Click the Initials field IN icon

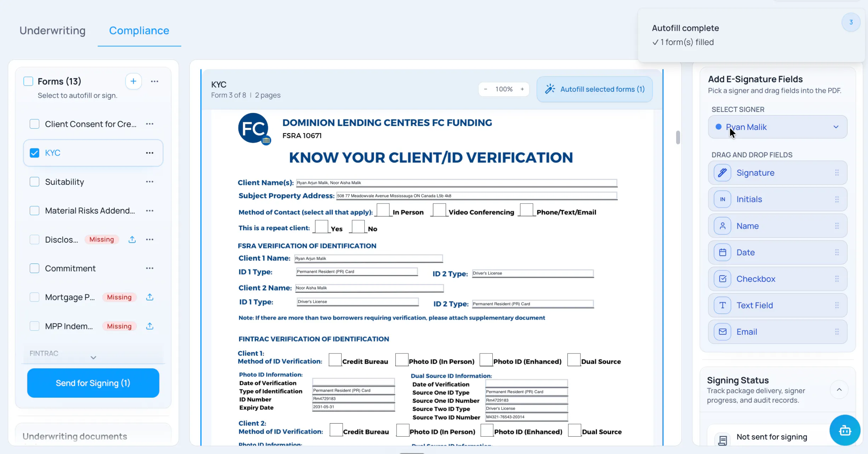pyautogui.click(x=723, y=199)
